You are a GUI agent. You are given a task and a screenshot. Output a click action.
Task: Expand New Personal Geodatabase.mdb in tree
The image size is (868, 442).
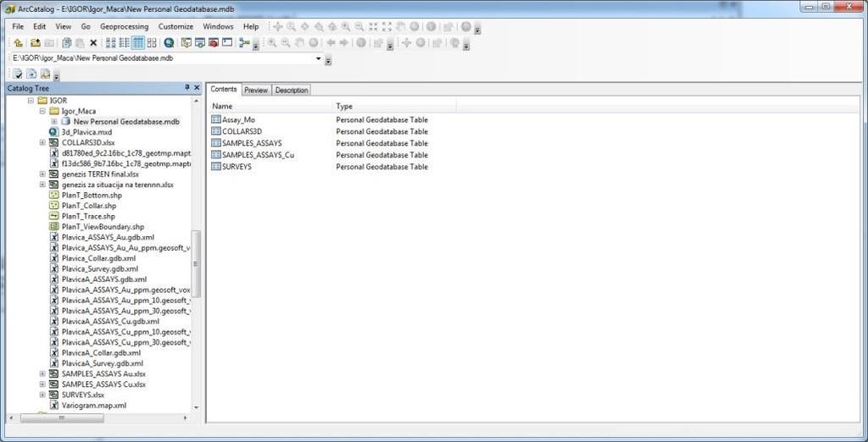point(54,122)
